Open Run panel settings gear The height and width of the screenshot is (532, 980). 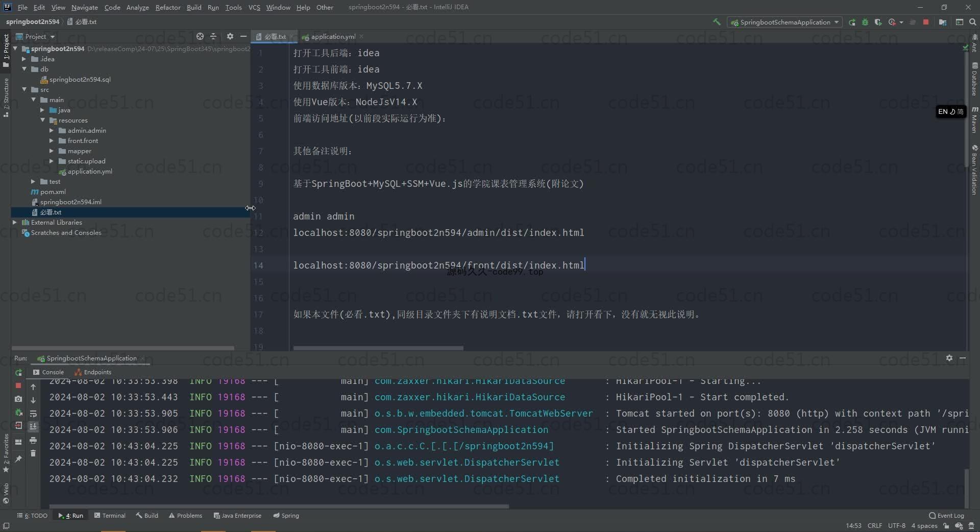(x=949, y=358)
